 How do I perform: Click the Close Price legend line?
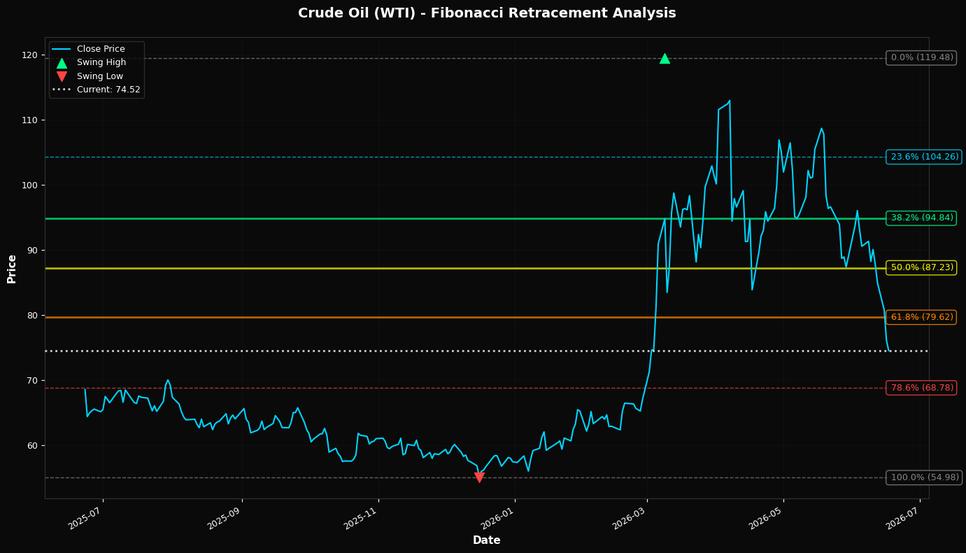62,49
